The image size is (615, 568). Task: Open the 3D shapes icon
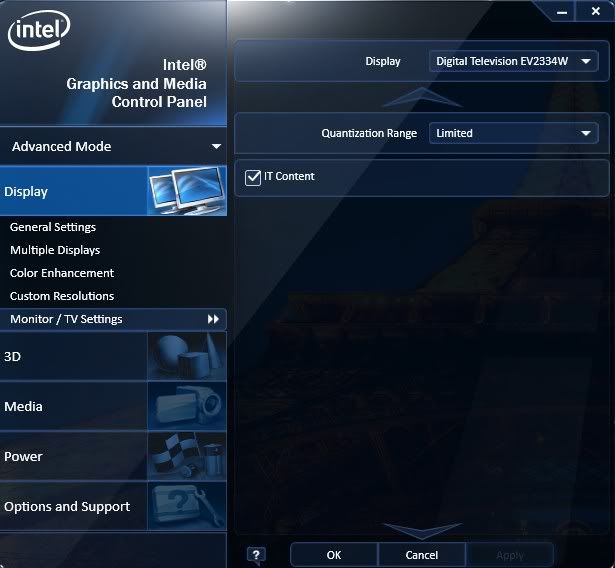coord(187,356)
